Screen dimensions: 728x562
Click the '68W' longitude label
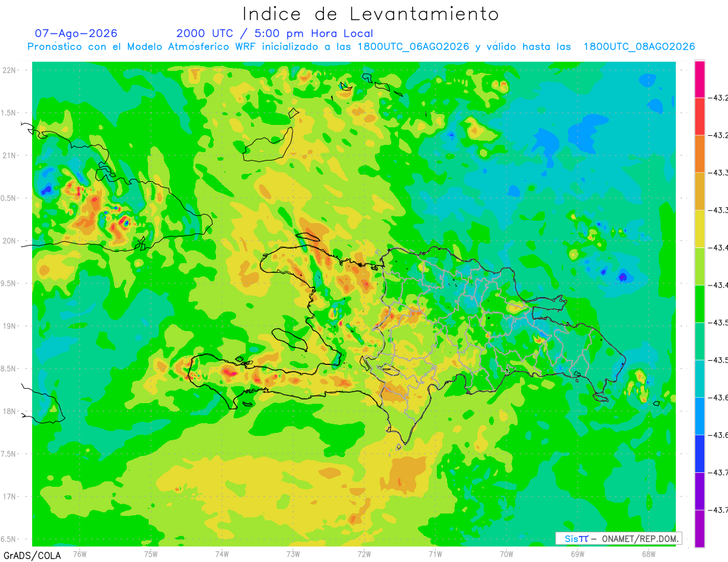click(x=648, y=553)
